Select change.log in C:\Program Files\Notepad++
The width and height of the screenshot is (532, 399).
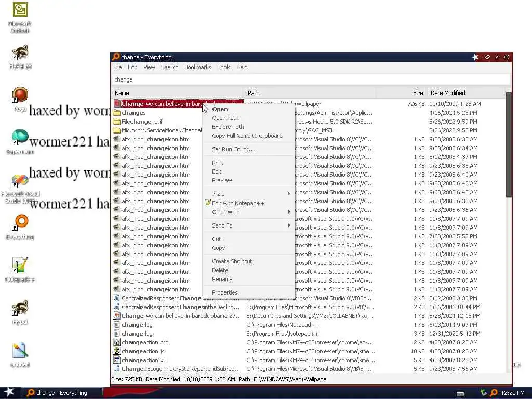click(308, 325)
